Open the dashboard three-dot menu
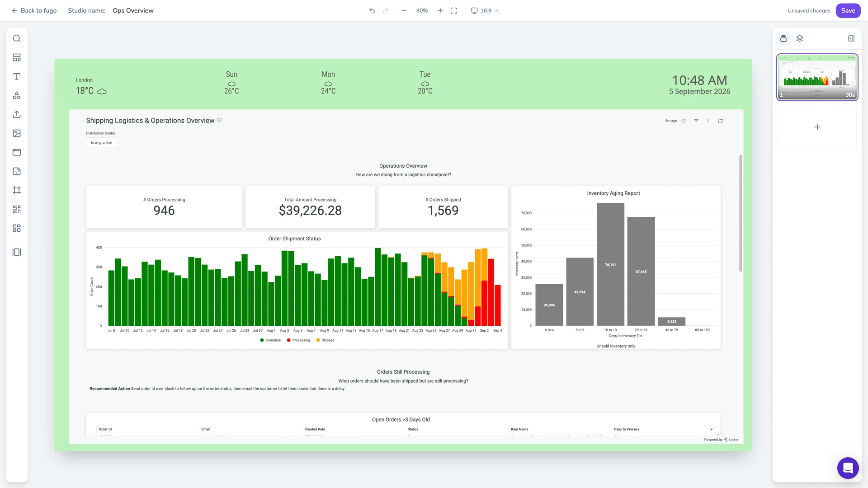Image resolution: width=868 pixels, height=488 pixels. 708,121
